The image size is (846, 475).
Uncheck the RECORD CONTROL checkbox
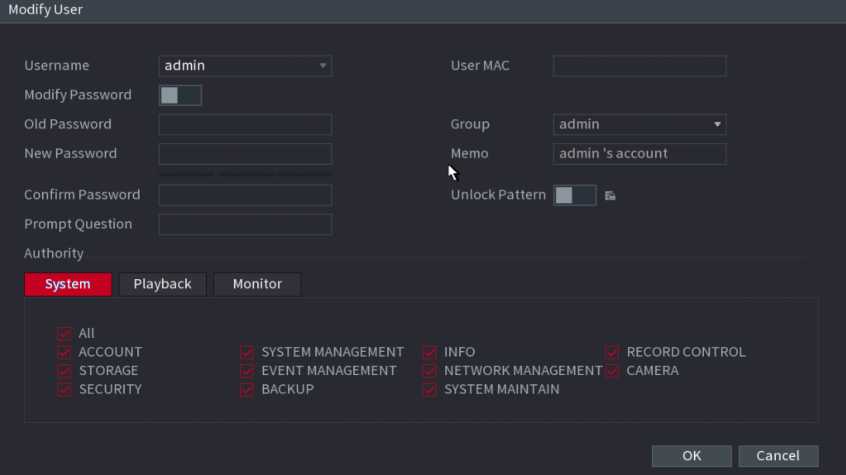[612, 352]
